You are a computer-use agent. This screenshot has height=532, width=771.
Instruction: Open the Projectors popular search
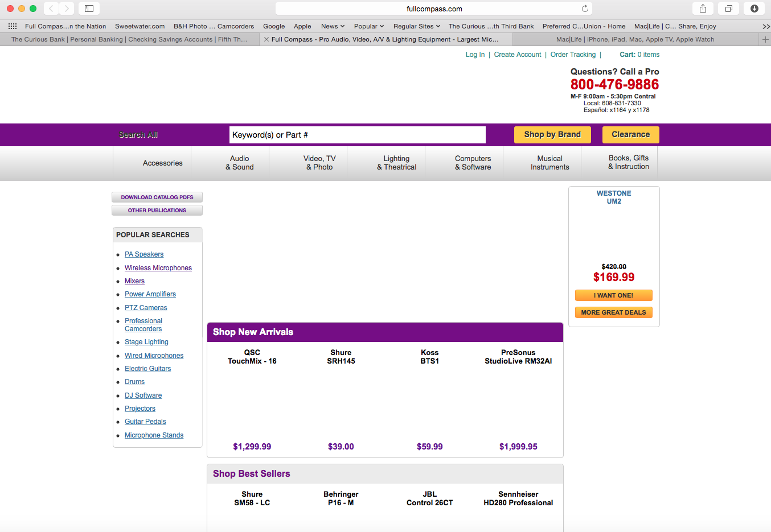pos(140,409)
